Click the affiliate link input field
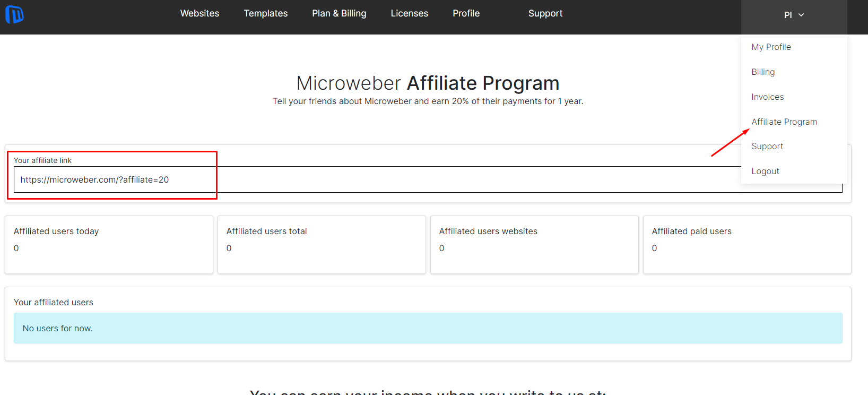The width and height of the screenshot is (868, 395). click(x=371, y=179)
